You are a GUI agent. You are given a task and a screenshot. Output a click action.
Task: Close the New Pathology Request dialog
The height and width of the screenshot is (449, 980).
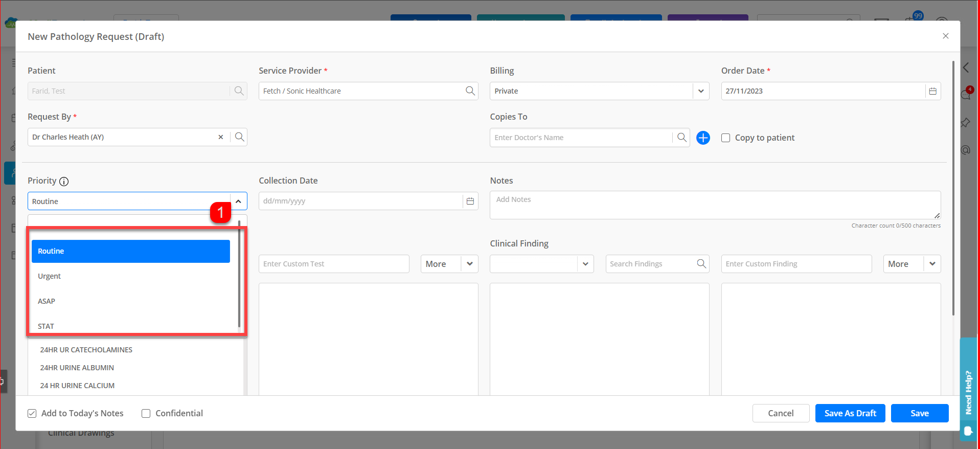(946, 36)
